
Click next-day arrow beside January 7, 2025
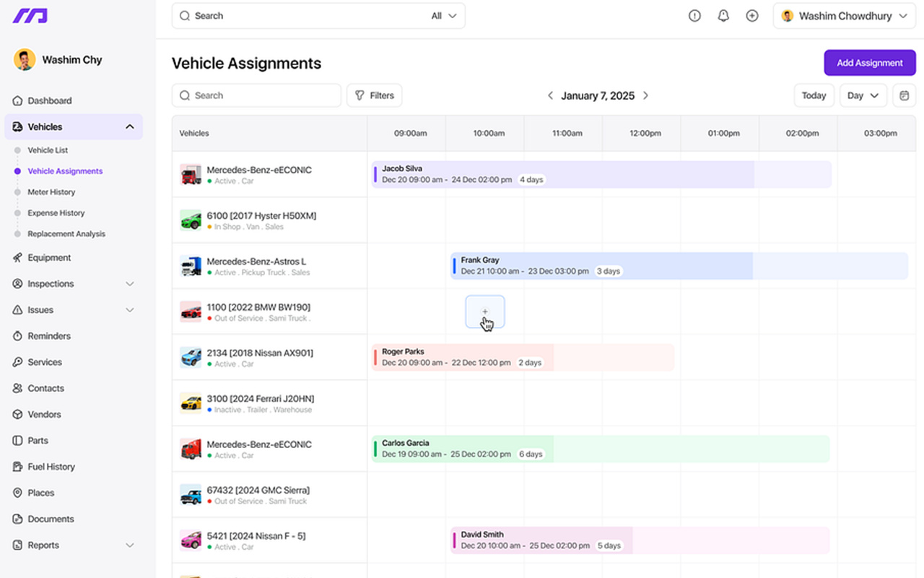click(645, 95)
